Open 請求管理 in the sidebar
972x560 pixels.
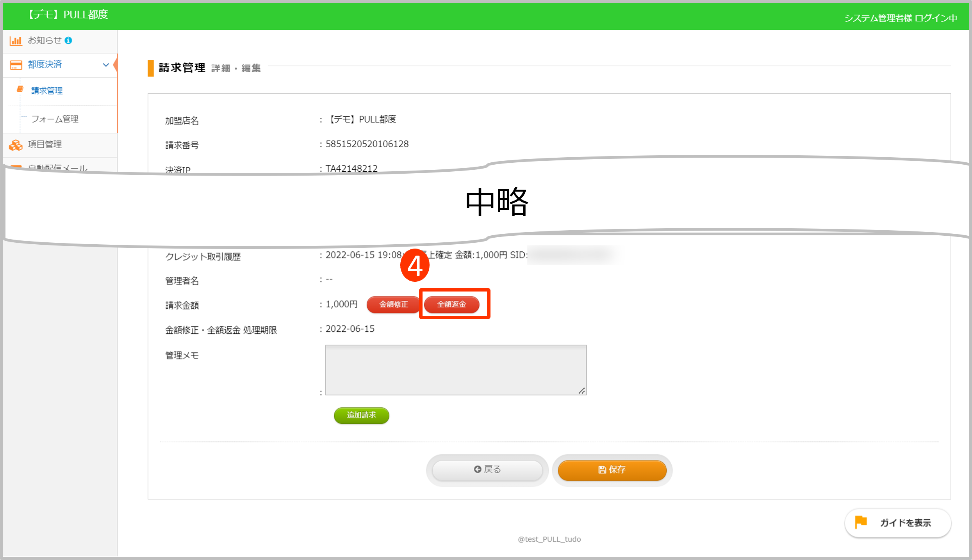(x=47, y=91)
